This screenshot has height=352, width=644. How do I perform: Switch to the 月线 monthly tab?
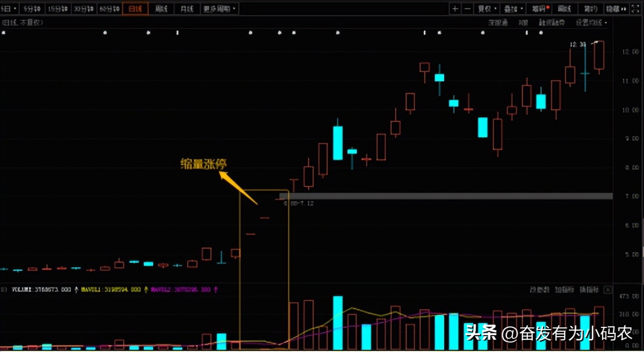187,8
